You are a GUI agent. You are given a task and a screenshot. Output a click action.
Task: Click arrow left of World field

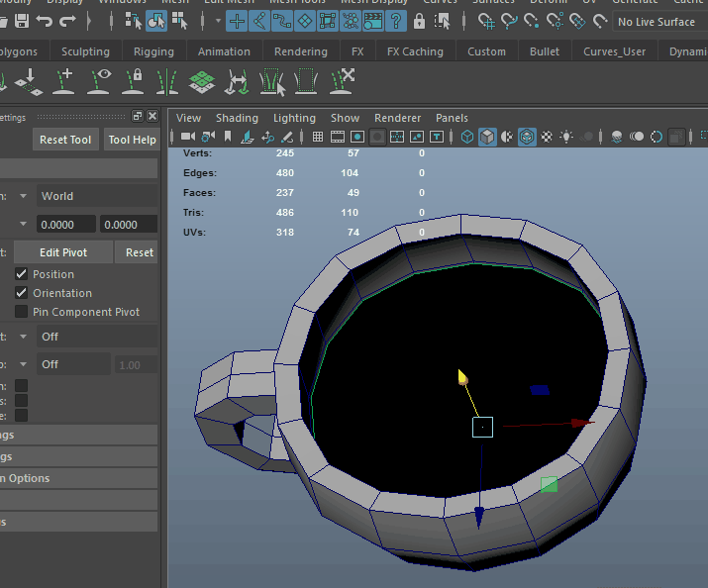[23, 196]
